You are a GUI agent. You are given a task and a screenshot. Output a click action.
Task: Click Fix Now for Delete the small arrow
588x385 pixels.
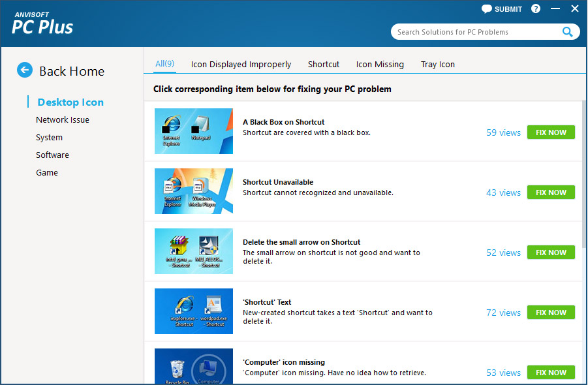tap(551, 253)
